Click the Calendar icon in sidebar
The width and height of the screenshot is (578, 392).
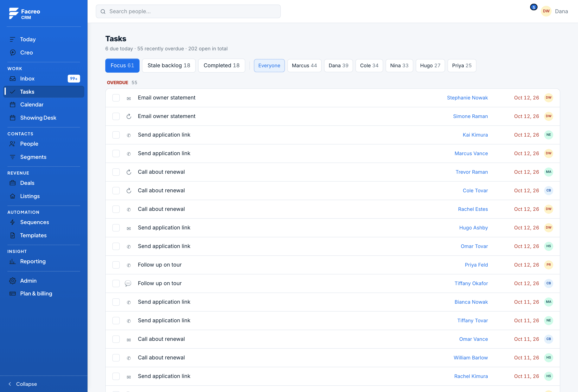click(x=12, y=105)
